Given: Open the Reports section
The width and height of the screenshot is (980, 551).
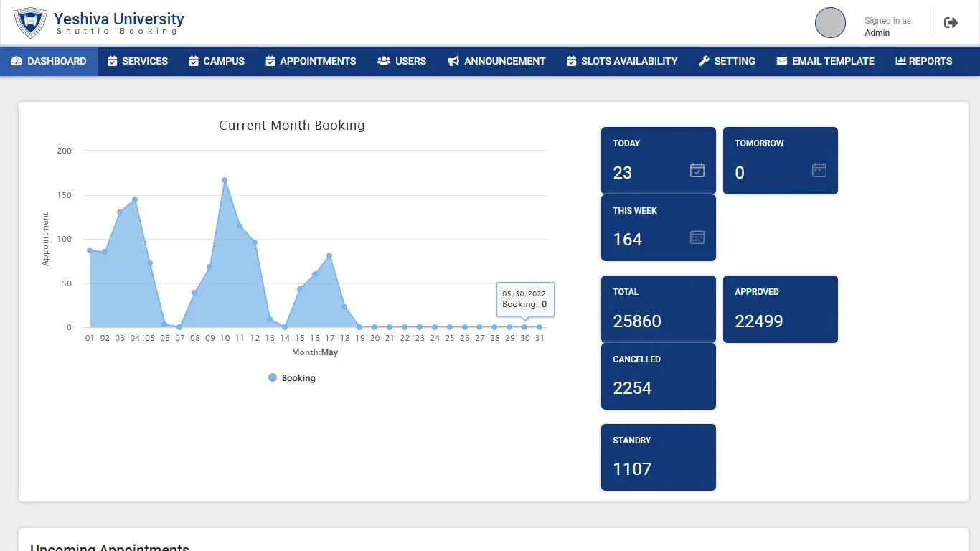Looking at the screenshot, I should tap(924, 62).
